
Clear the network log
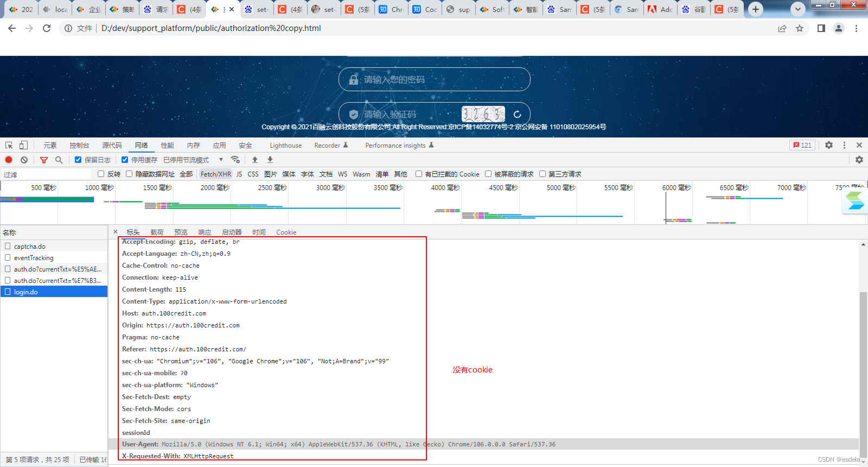click(x=24, y=160)
